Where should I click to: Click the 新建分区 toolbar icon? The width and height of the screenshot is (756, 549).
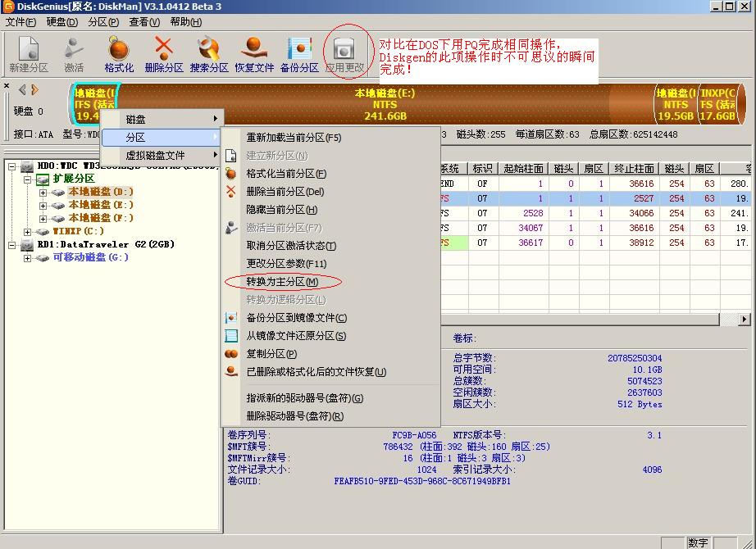point(29,48)
